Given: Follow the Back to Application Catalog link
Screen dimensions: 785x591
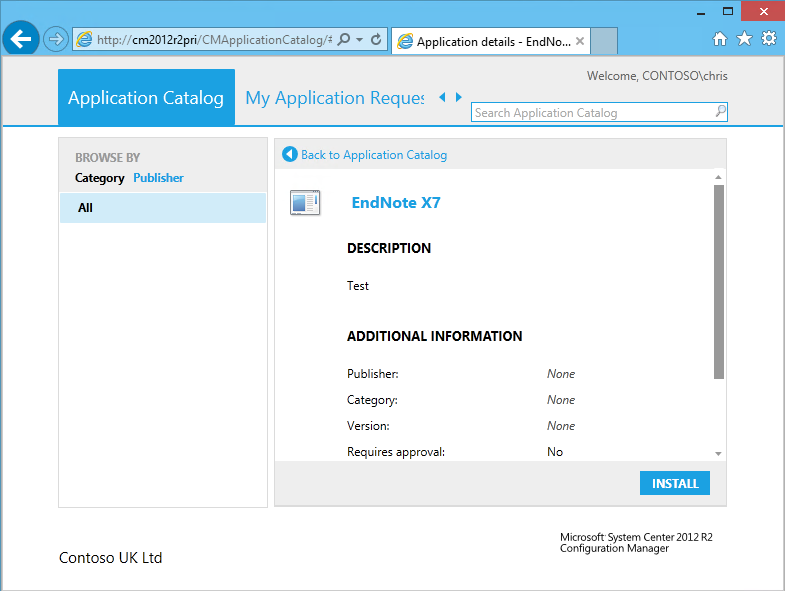Looking at the screenshot, I should [x=373, y=155].
